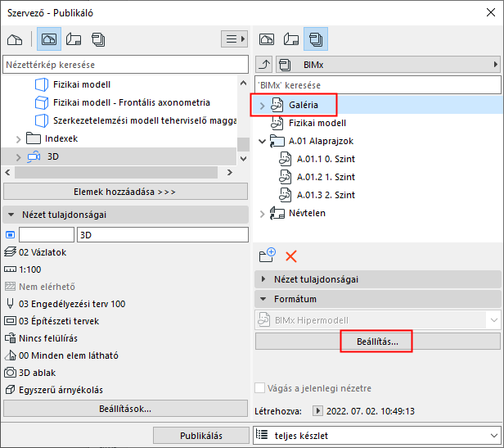Expand right Nézet tulajdonságai panel
This screenshot has width=504, height=448.
pos(263,279)
